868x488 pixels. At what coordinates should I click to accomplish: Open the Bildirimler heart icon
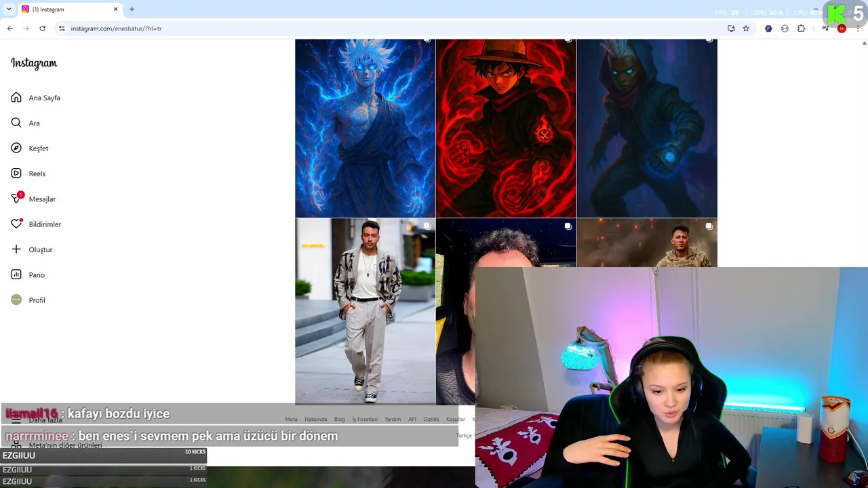pyautogui.click(x=16, y=224)
